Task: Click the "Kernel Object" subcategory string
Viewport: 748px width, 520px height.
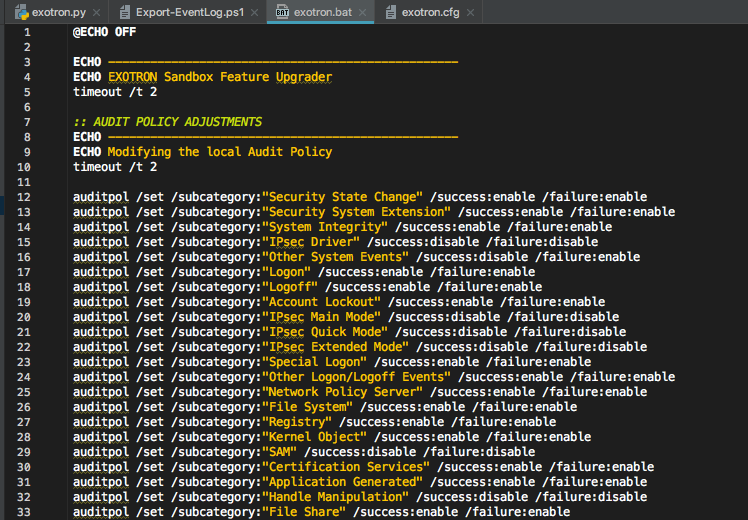Action: 314,437
